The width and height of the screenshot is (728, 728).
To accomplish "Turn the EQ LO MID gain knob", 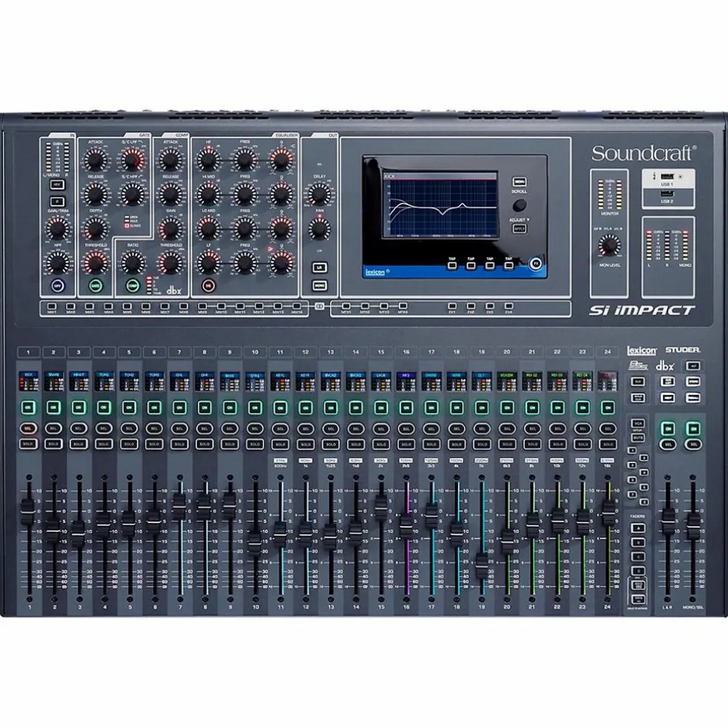I will click(x=209, y=229).
